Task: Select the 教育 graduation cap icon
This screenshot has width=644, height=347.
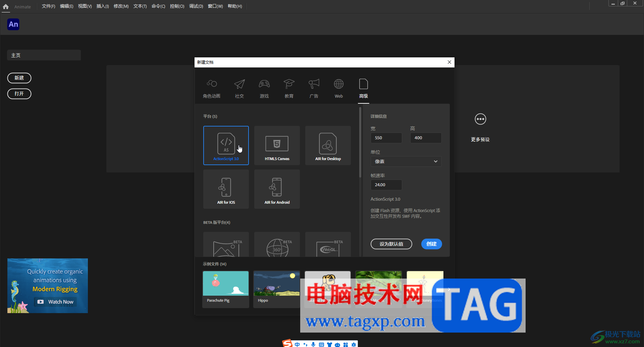Action: click(289, 84)
